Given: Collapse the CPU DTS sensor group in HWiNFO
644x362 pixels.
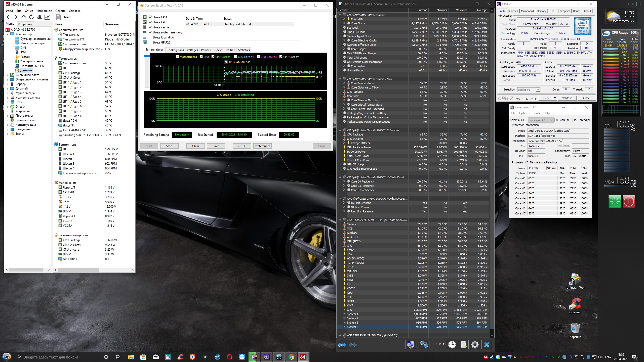Looking at the screenshot, I should [x=340, y=79].
